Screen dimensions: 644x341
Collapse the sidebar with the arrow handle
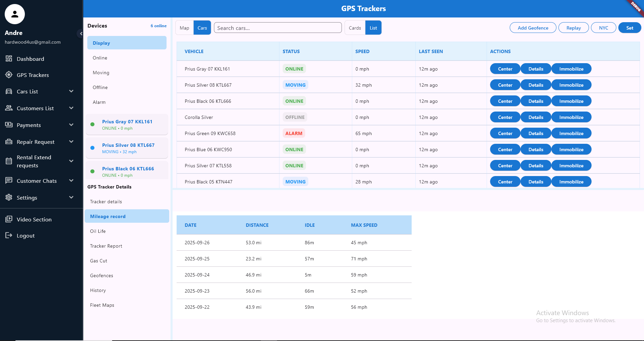(x=81, y=34)
